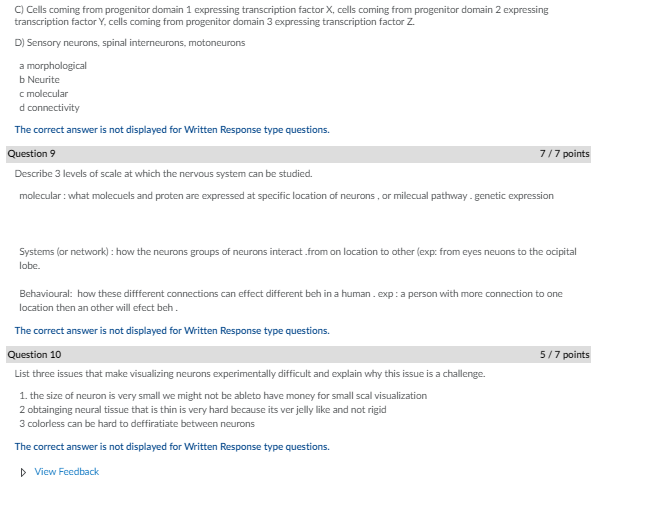Click the Question 9 correct-answer notice

tap(172, 331)
